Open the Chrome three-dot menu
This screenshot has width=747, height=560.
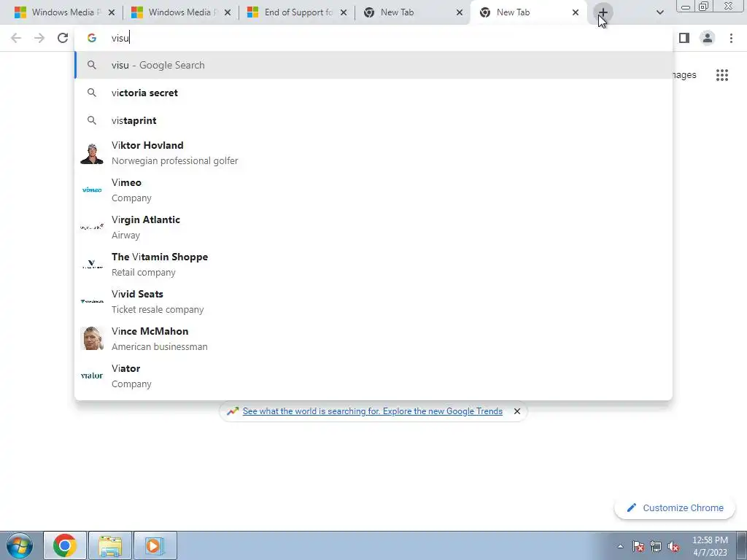[731, 38]
